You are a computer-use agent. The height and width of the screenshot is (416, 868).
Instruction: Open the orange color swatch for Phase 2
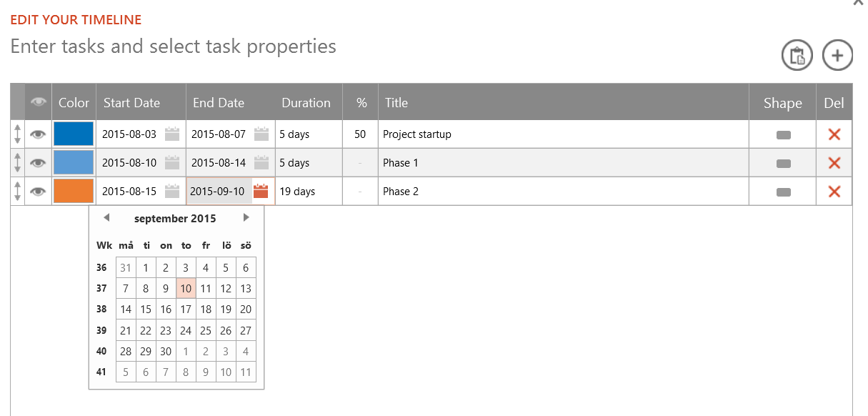(x=74, y=192)
